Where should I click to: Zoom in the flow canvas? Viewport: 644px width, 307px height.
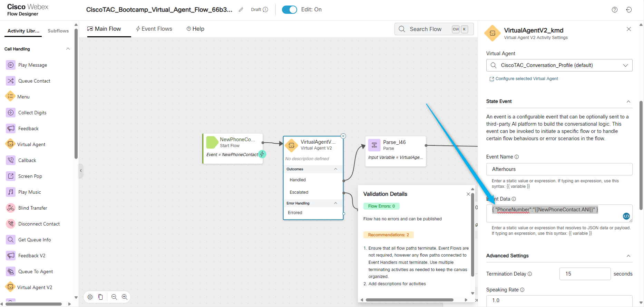pos(125,297)
